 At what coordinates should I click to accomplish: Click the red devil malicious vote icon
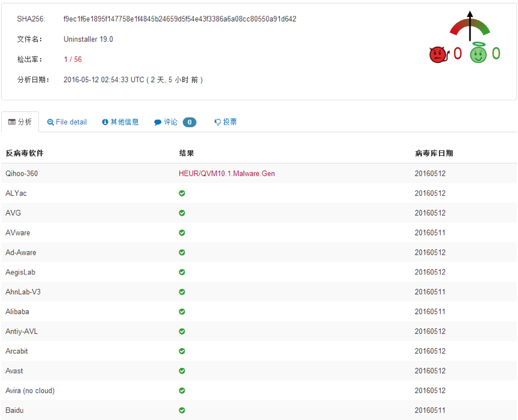[439, 55]
